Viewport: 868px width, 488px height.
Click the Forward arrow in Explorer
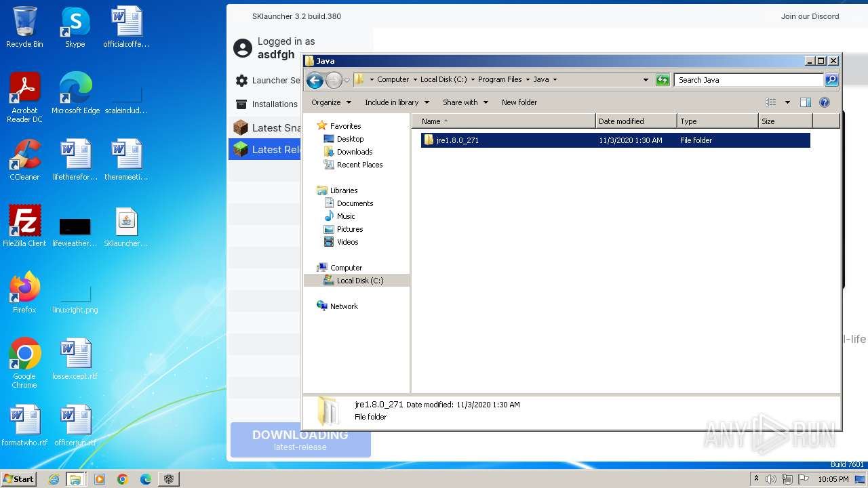click(334, 81)
